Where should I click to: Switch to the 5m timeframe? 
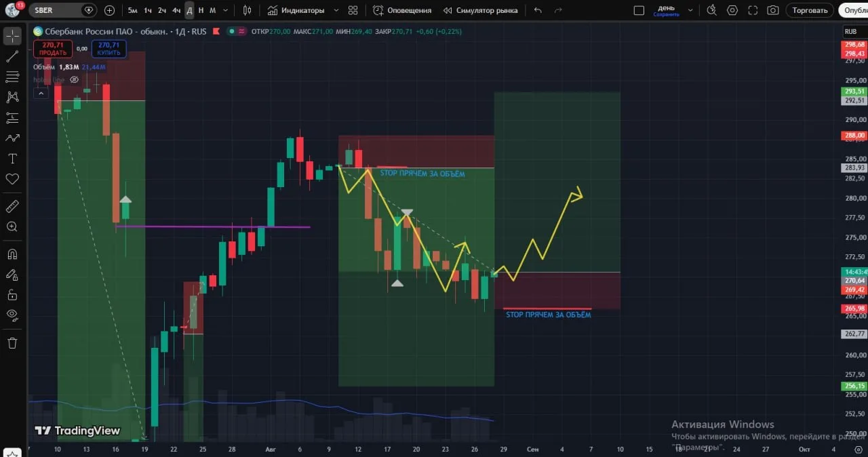[132, 10]
